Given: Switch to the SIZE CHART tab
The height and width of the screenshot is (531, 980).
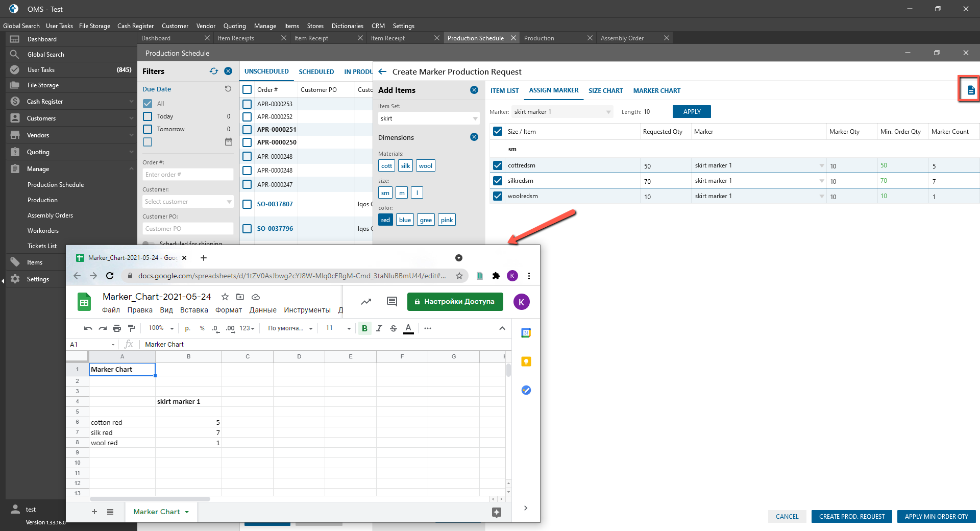Looking at the screenshot, I should [605, 91].
